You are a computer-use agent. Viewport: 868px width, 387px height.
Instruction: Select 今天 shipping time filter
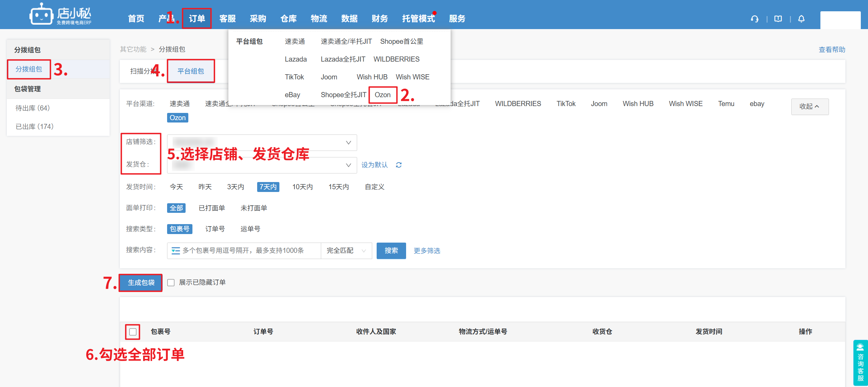point(176,187)
